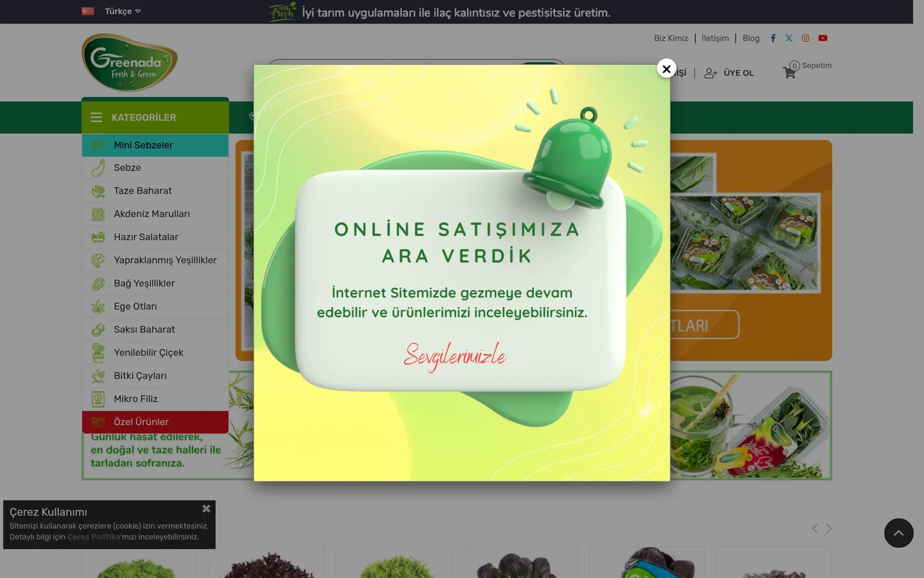Open the Bitki Çayları category
The height and width of the screenshot is (578, 924).
point(155,376)
